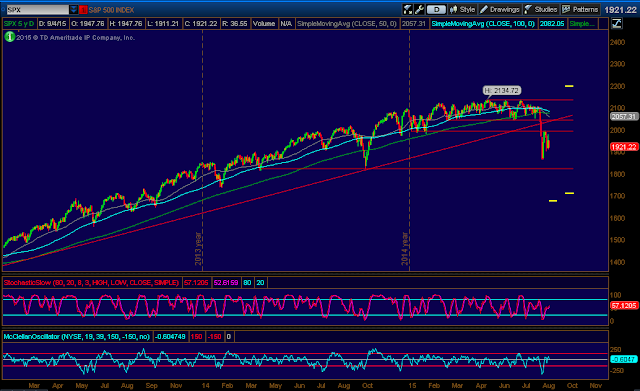The width and height of the screenshot is (640, 391).
Task: Click the -0.604749 oscillator value
Action: pyautogui.click(x=170, y=337)
